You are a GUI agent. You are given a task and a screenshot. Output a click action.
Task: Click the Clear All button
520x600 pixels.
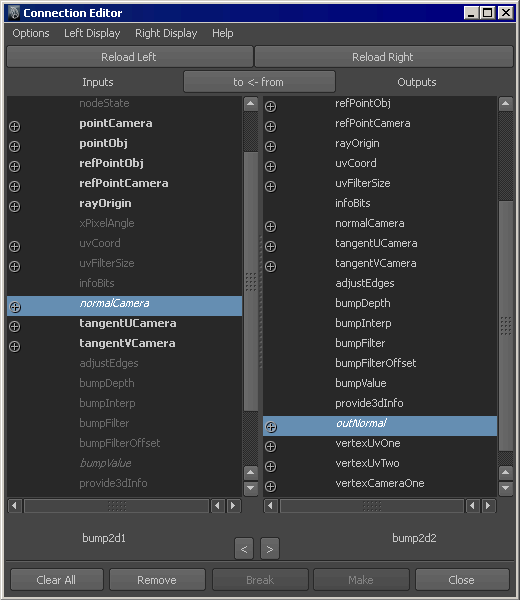tap(57, 580)
